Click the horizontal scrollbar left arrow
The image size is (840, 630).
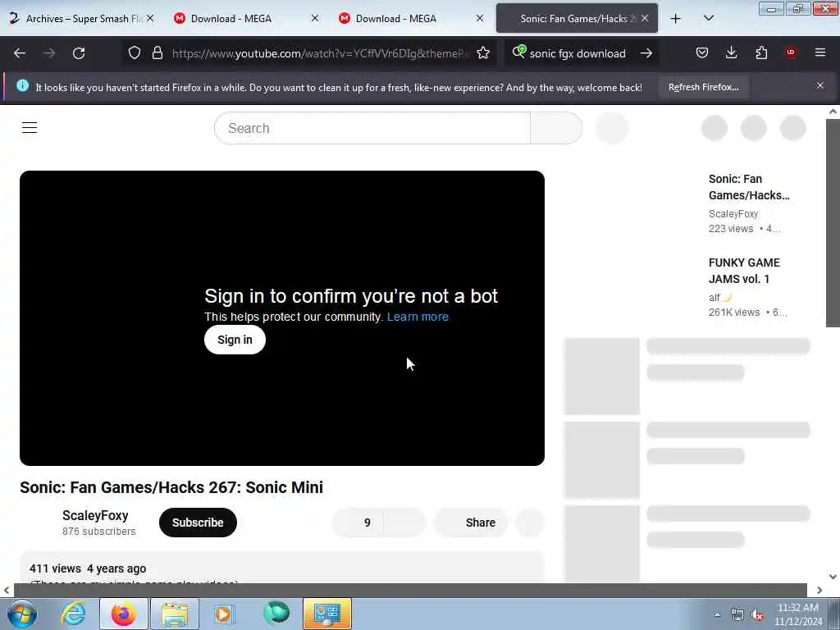[7, 590]
